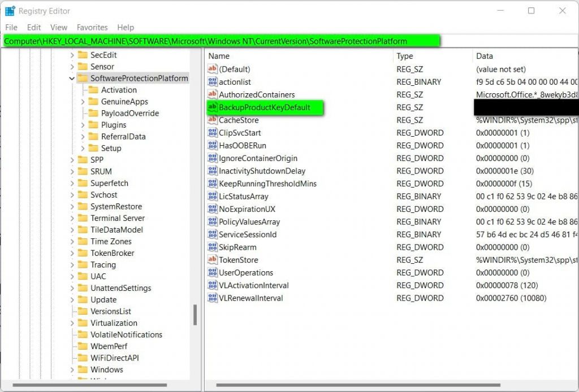The width and height of the screenshot is (579, 392).
Task: Expand the GenuineApps subkey
Action: pyautogui.click(x=83, y=102)
